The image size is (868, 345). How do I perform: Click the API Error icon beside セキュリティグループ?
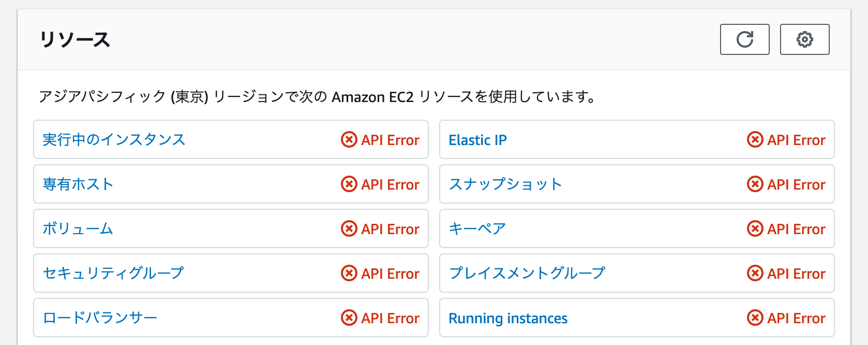coord(349,273)
